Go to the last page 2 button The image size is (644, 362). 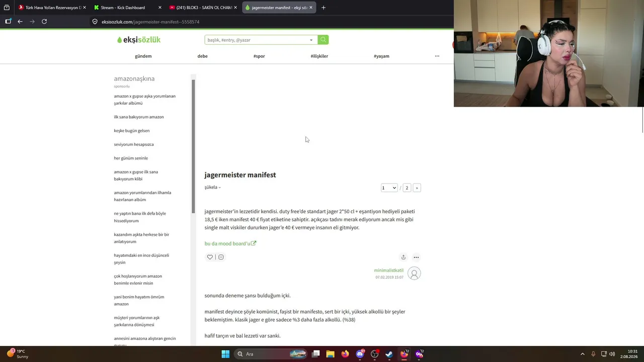click(x=407, y=188)
